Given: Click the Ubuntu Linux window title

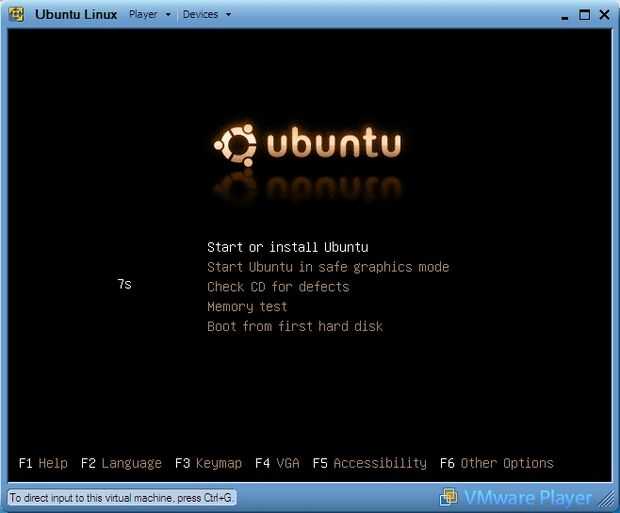Looking at the screenshot, I should (76, 15).
